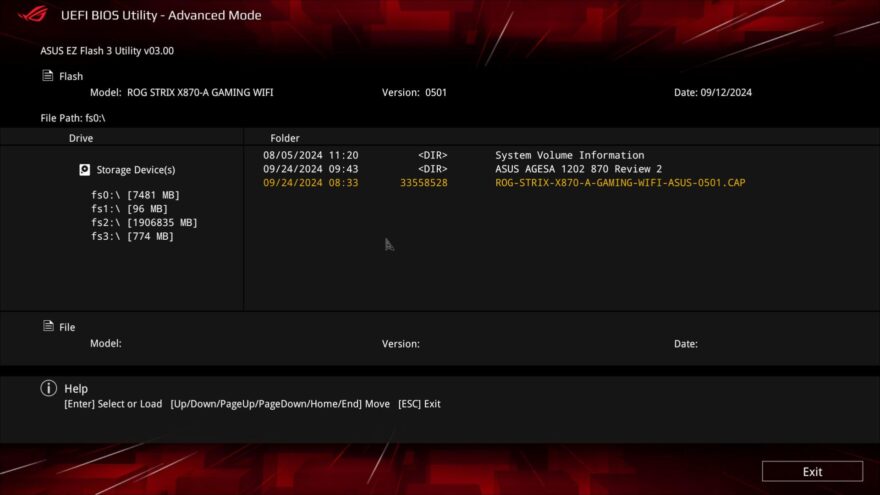This screenshot has height=495, width=880.
Task: Open ASUS AGESA 1202 870 Review 2 folder
Action: click(579, 169)
